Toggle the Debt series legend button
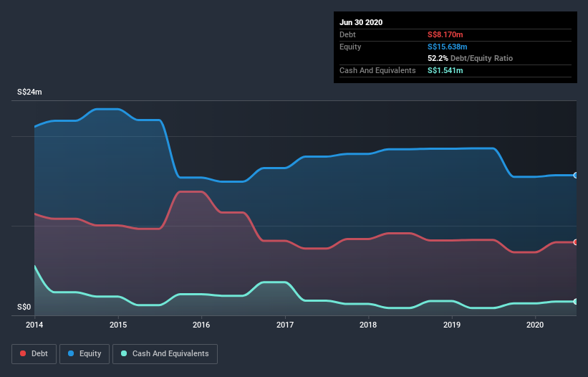Screen dimensions: 588x377 34,354
